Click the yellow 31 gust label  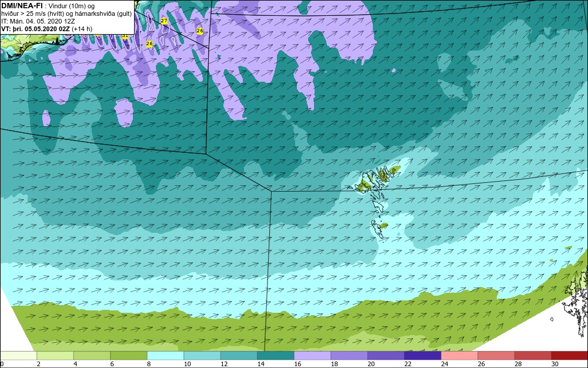[125, 36]
